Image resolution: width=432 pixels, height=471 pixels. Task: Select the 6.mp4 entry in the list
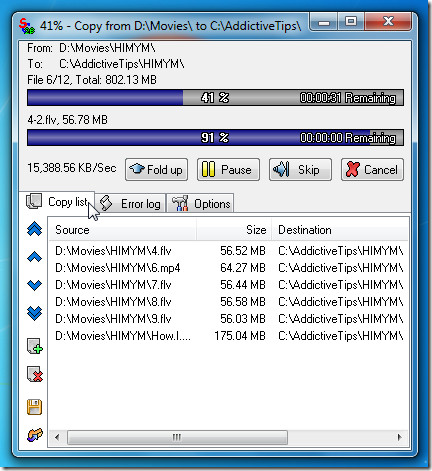(229, 268)
